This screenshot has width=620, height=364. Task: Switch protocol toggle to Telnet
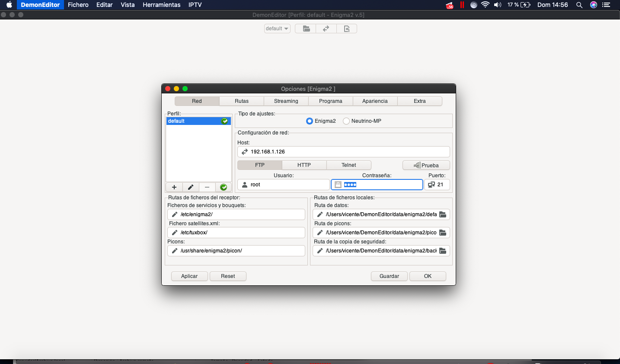[x=348, y=165]
